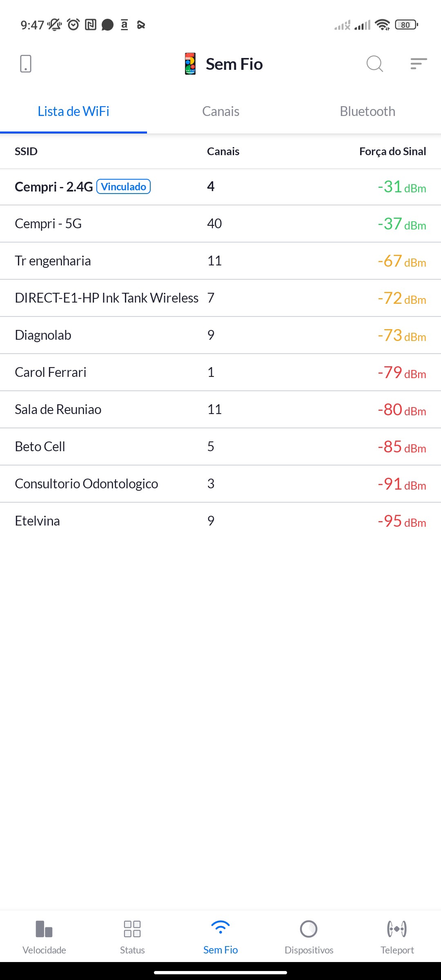Sort by the SSID column header

click(x=26, y=151)
